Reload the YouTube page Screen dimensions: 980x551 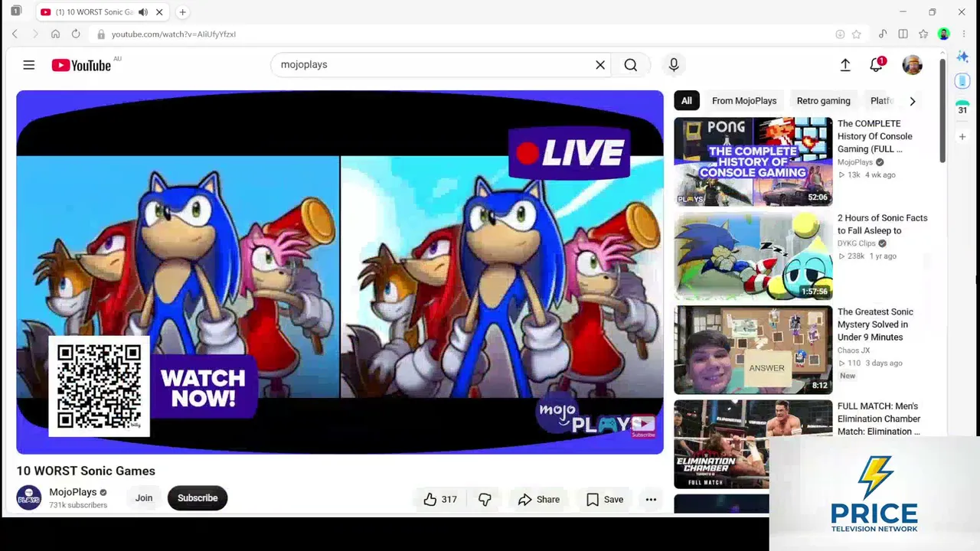[76, 34]
